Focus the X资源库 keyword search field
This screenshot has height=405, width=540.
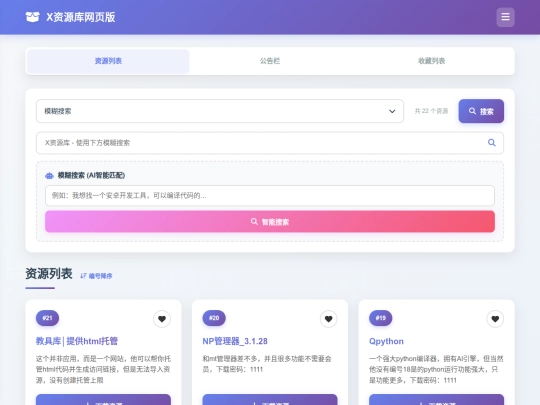coord(270,143)
